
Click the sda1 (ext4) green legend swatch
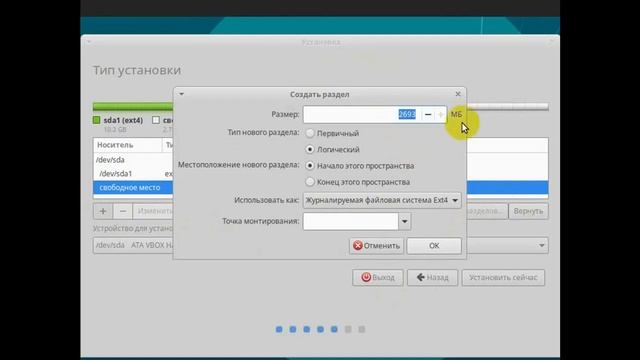(x=97, y=120)
